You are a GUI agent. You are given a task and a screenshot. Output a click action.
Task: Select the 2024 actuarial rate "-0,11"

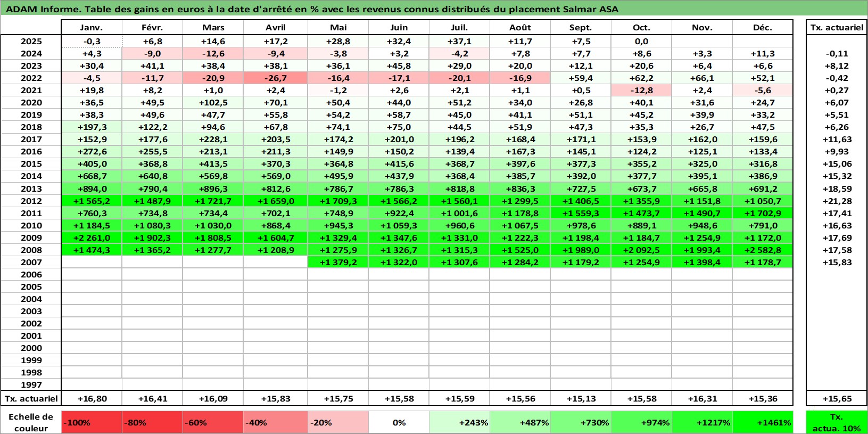[837, 54]
